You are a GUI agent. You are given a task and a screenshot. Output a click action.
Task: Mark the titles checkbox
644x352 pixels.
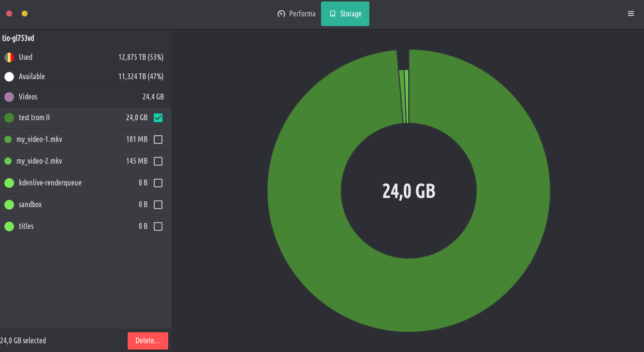pos(158,226)
